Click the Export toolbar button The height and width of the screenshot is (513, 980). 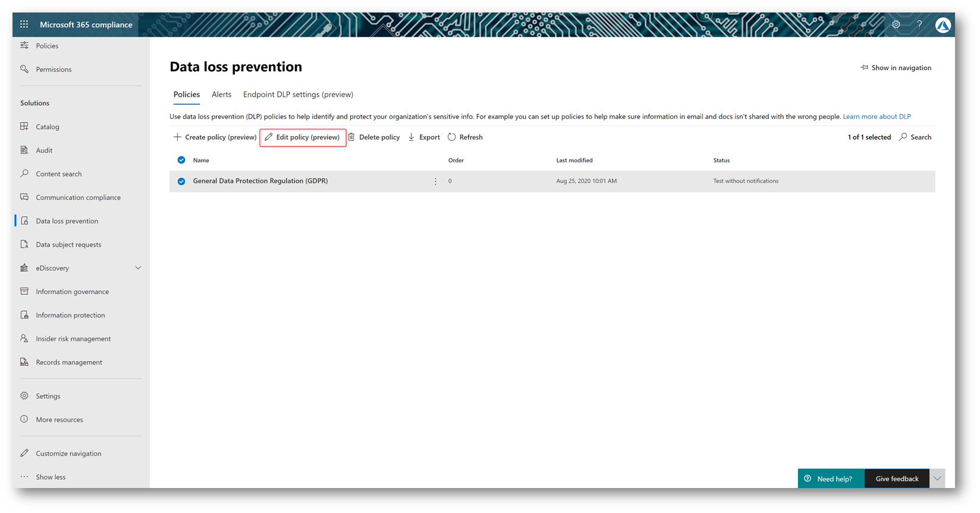point(424,137)
